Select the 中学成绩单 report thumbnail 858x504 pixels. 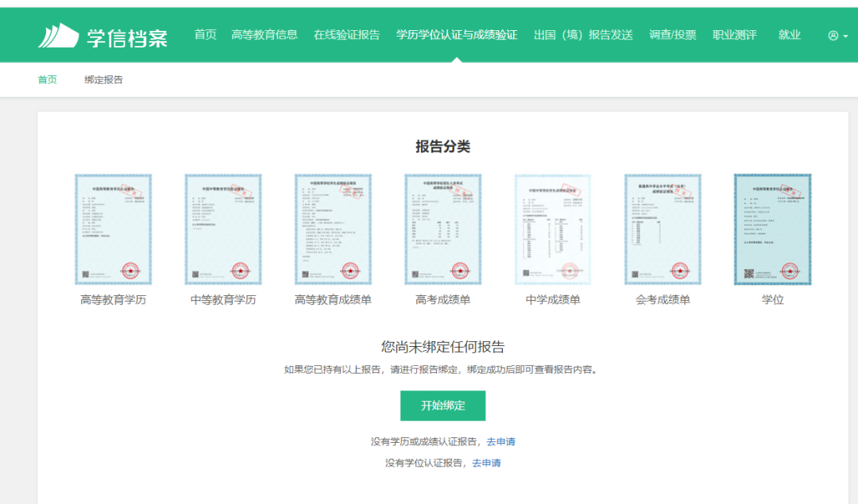pyautogui.click(x=553, y=229)
